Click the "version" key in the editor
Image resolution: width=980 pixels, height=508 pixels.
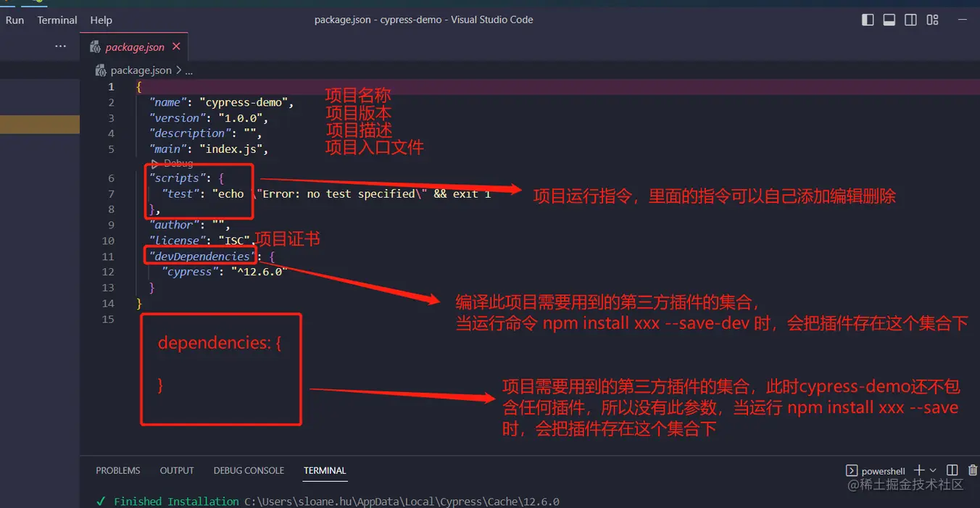pyautogui.click(x=178, y=117)
